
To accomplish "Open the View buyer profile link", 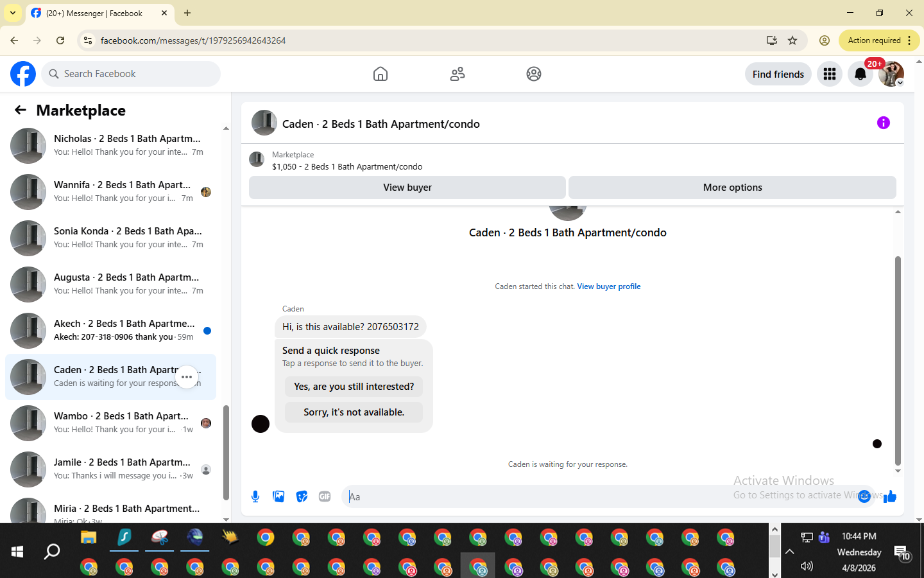I will pos(609,286).
